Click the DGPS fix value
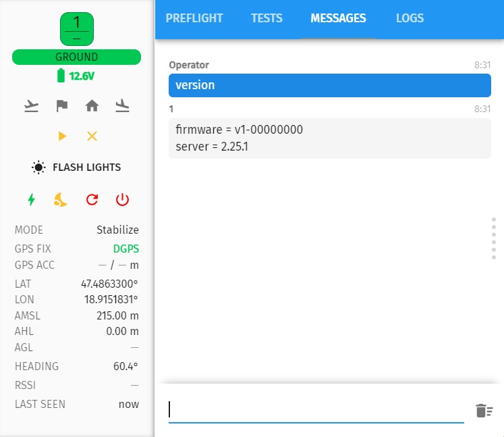 click(x=126, y=249)
